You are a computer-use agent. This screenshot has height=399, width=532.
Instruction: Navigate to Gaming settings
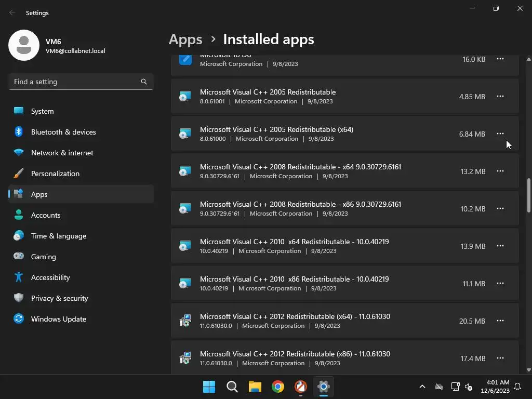point(43,257)
